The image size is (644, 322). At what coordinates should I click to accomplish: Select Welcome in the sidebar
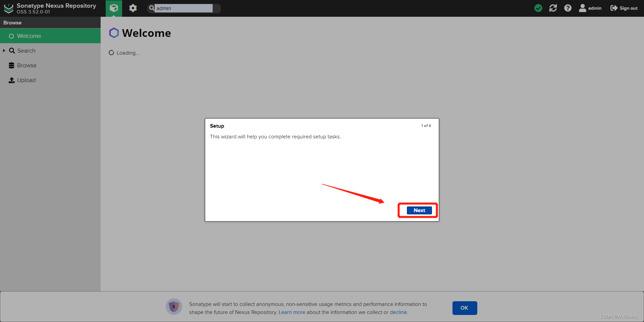(50, 36)
